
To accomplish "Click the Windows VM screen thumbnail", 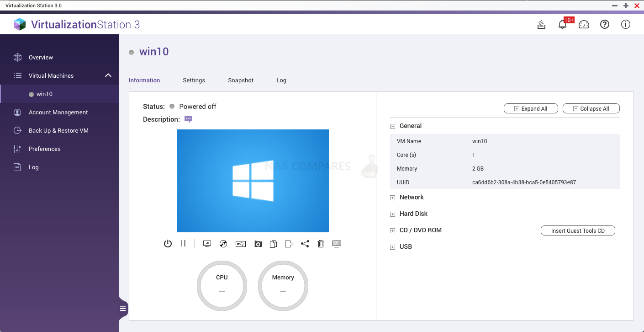I will tap(253, 181).
